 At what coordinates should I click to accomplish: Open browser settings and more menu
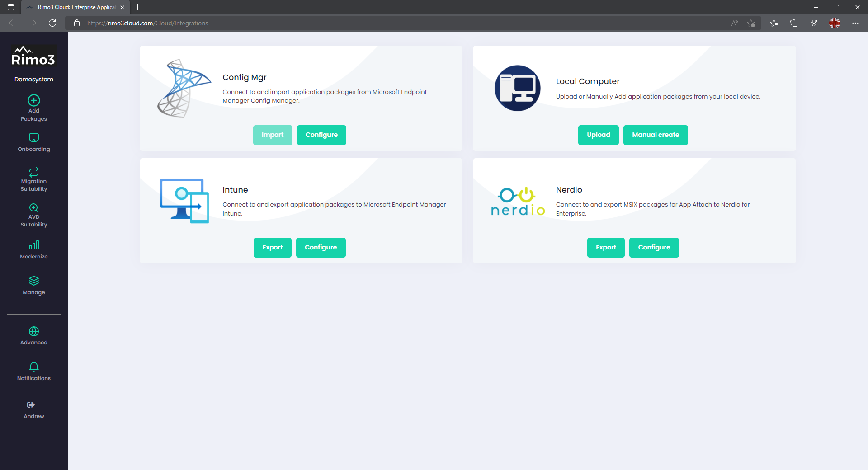click(x=855, y=23)
